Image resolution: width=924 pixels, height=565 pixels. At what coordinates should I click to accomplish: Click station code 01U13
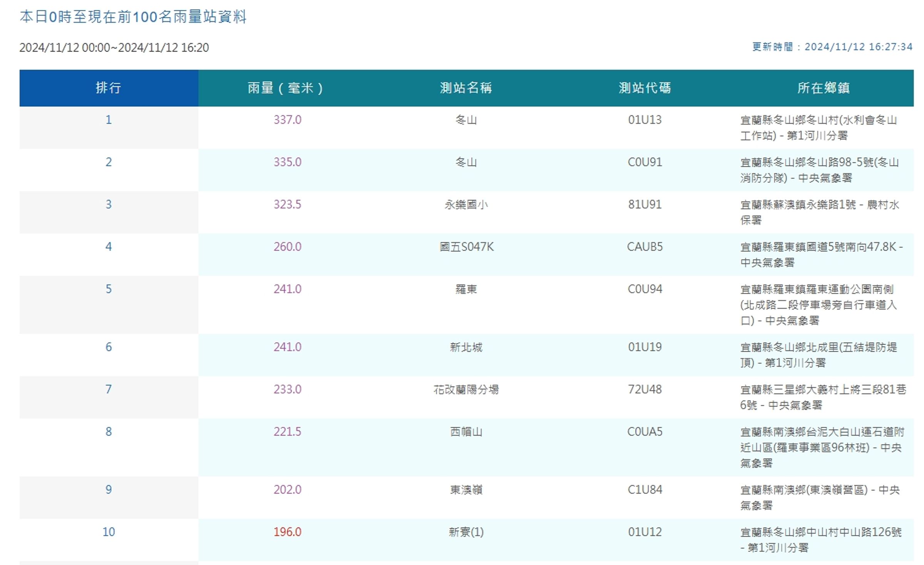[x=645, y=120]
